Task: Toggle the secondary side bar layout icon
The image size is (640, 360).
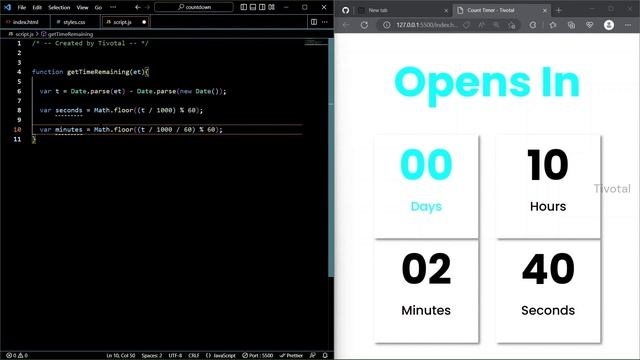Action: point(262,7)
